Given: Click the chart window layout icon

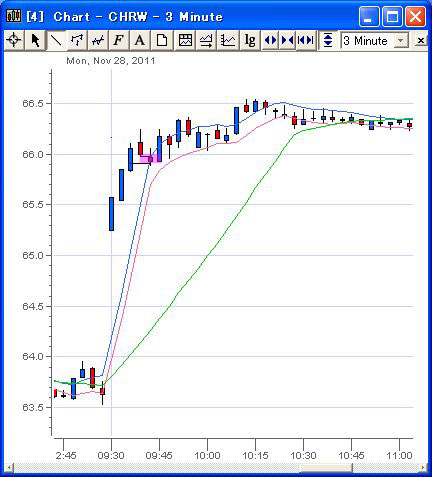Looking at the screenshot, I should (185, 40).
